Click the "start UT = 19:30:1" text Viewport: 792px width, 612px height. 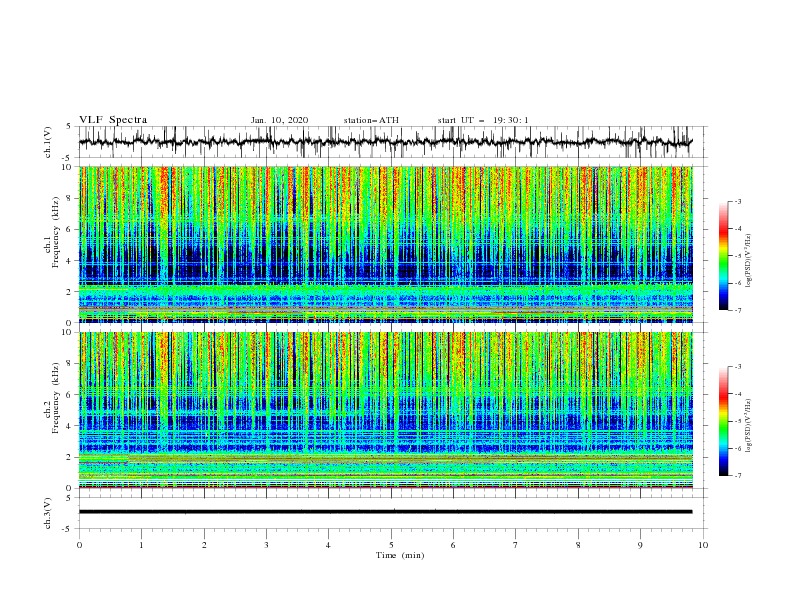coord(483,120)
